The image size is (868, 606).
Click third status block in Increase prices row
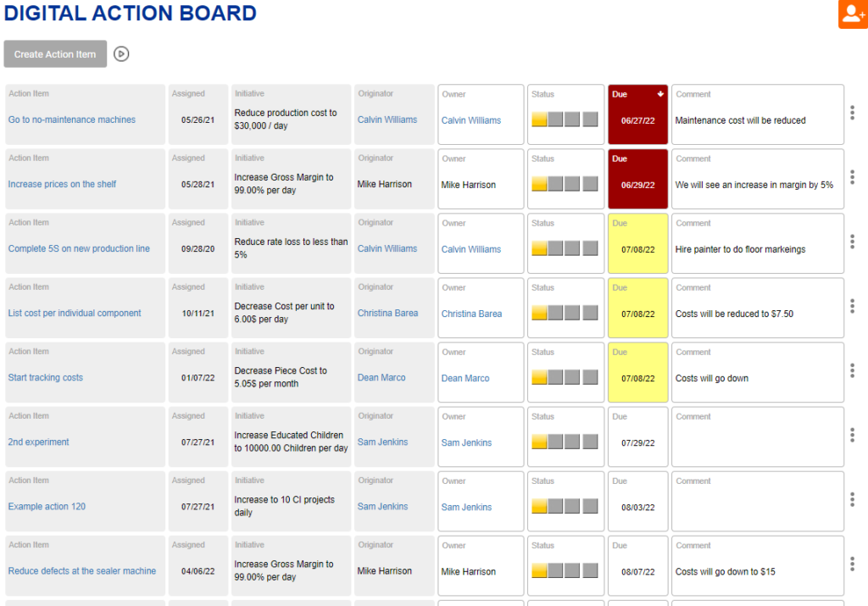[x=573, y=184]
